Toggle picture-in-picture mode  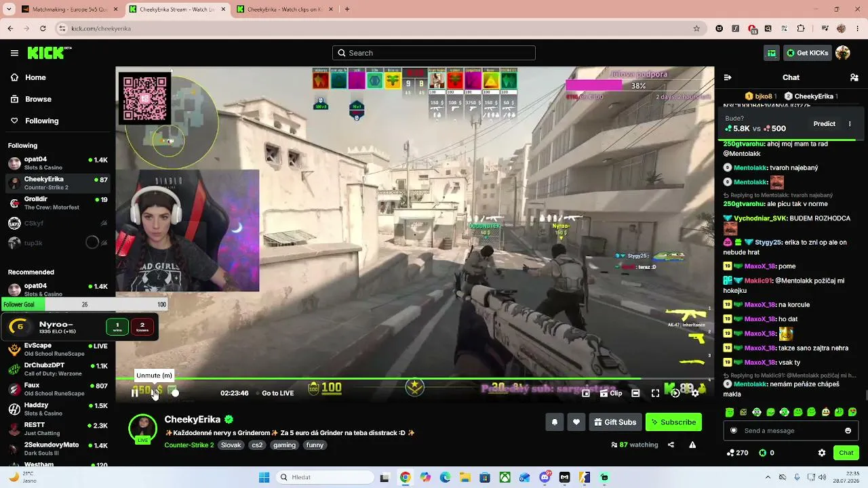586,393
